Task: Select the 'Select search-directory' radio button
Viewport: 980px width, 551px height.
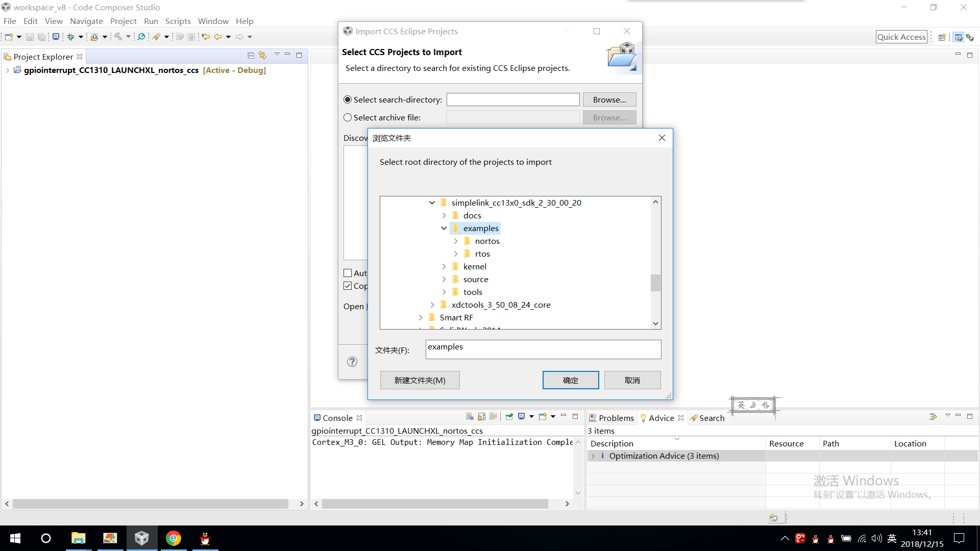Action: [348, 99]
